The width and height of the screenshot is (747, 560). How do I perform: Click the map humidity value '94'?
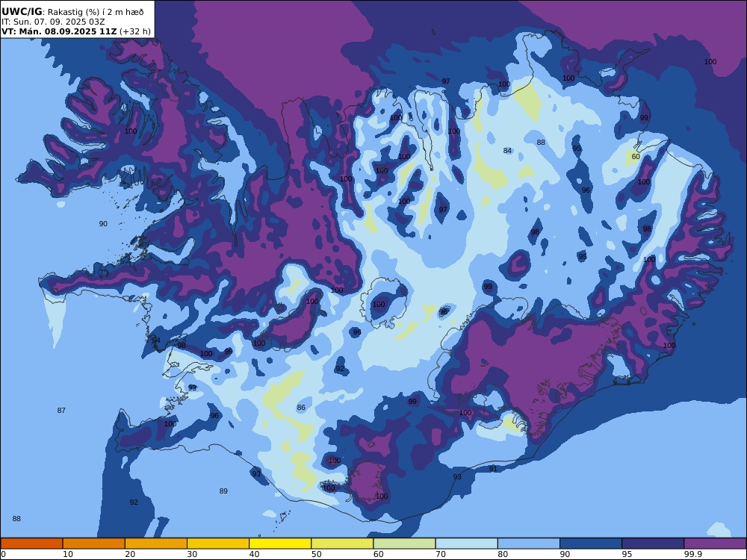point(156,340)
